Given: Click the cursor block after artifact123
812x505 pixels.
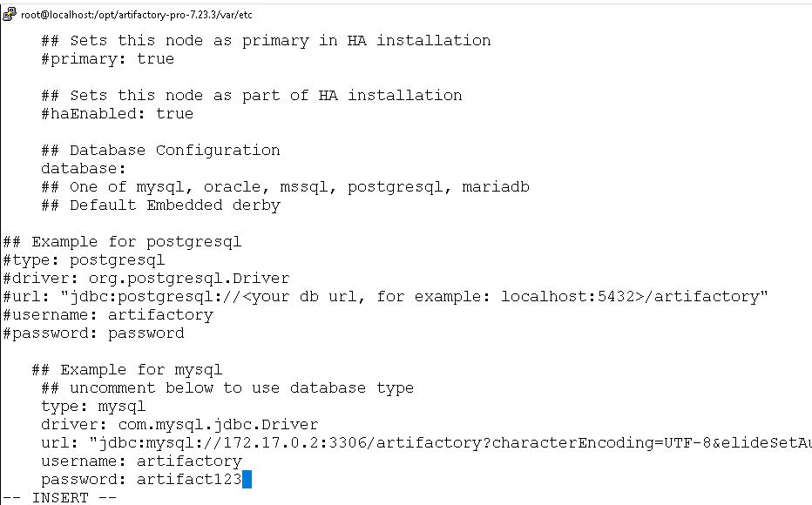Looking at the screenshot, I should [247, 479].
